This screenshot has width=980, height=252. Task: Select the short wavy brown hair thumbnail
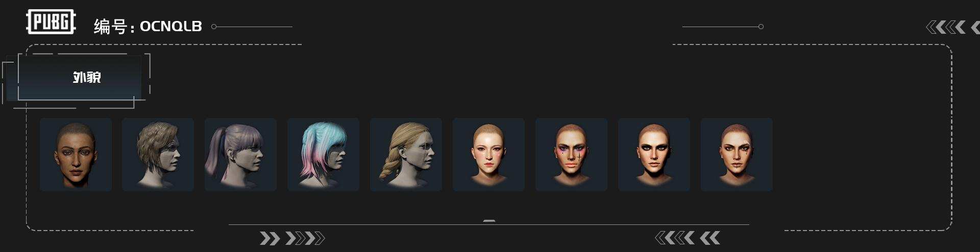158,154
